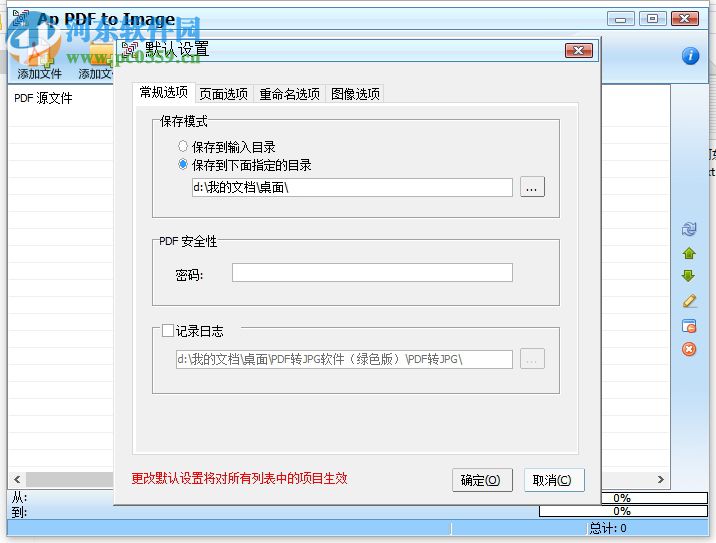Select 保存到下面指定的目录 radio option
Screen dimensions: 716x543
pos(245,165)
